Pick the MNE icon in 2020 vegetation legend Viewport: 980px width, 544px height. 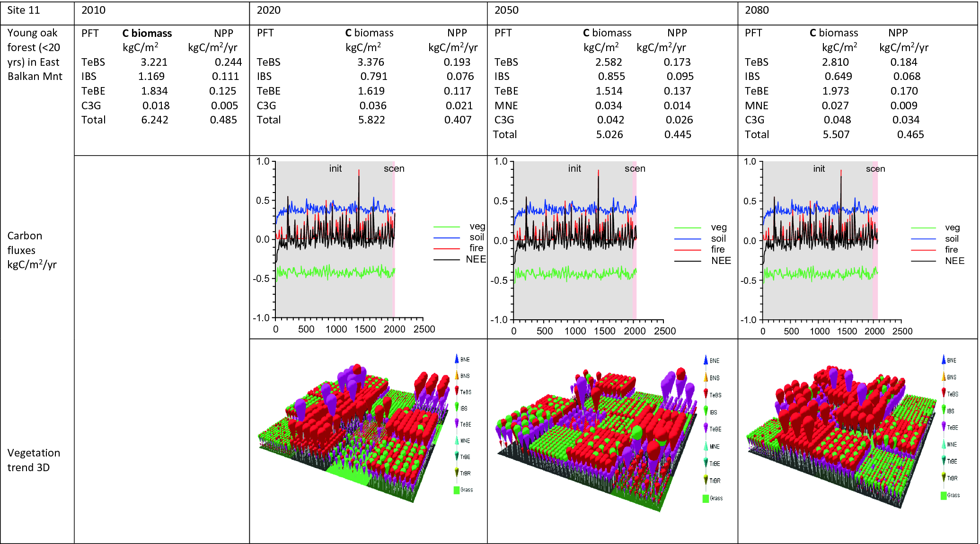[457, 440]
